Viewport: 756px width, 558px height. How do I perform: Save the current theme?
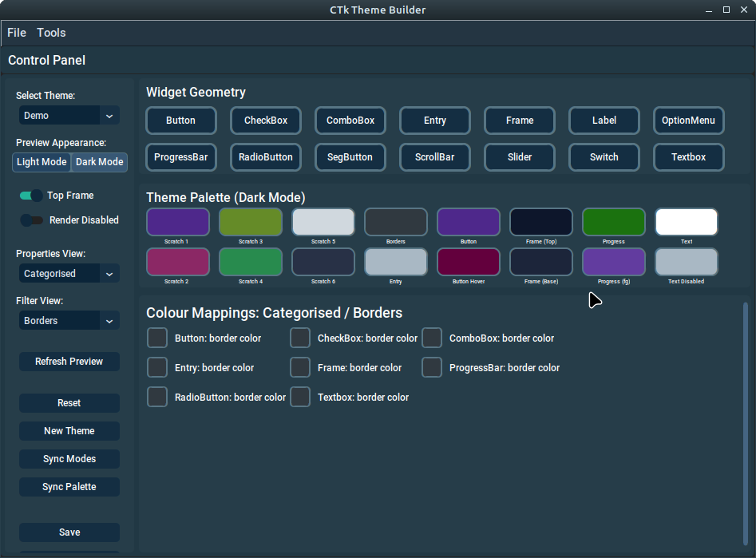coord(69,532)
